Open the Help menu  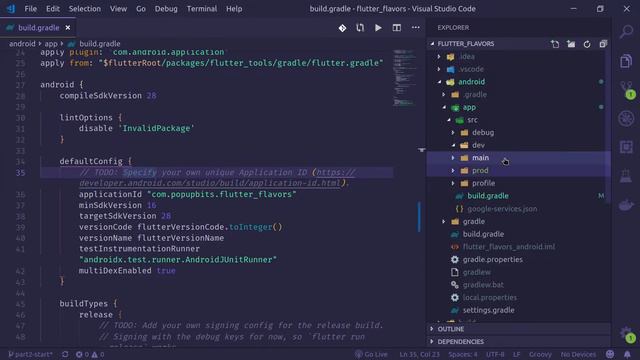[234, 9]
